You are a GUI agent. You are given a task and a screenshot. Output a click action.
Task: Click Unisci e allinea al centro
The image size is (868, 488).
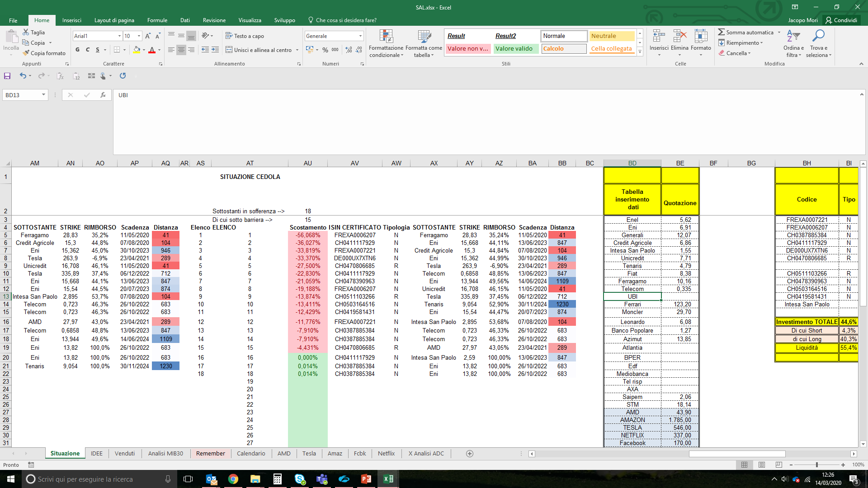click(259, 50)
